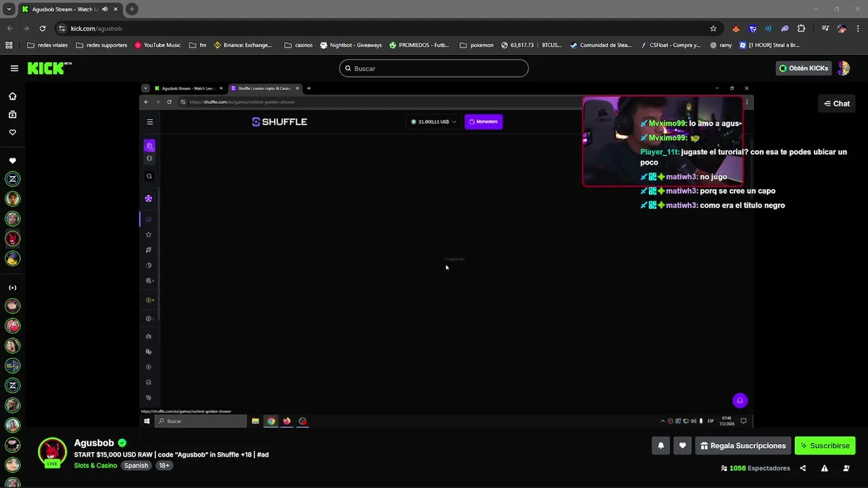This screenshot has height=488, width=868.
Task: Report the channel with the warning triangle icon
Action: tap(825, 468)
